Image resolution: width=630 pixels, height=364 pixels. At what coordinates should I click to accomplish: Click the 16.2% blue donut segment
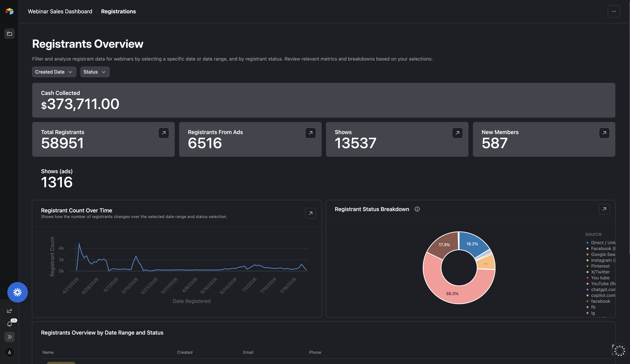point(472,244)
